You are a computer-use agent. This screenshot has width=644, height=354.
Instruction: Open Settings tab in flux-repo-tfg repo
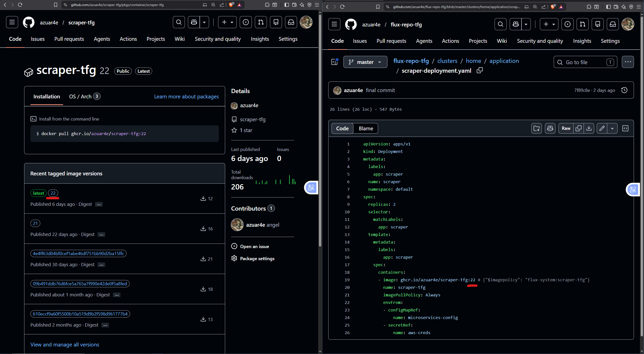[x=610, y=41]
